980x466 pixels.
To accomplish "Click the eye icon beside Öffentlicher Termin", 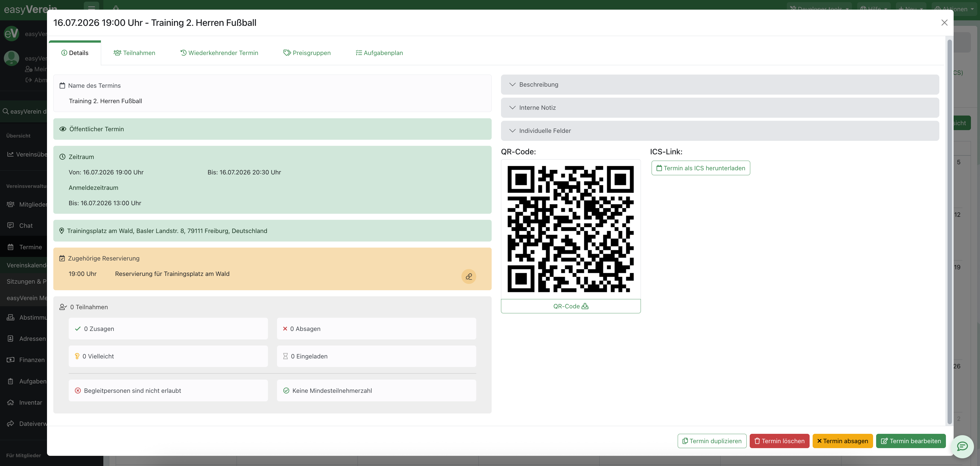I will [x=63, y=129].
